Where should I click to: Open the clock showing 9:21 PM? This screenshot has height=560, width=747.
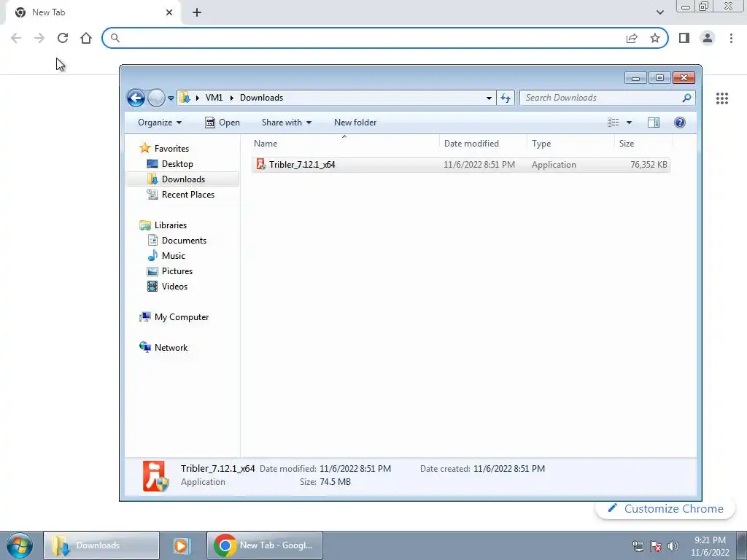[710, 546]
